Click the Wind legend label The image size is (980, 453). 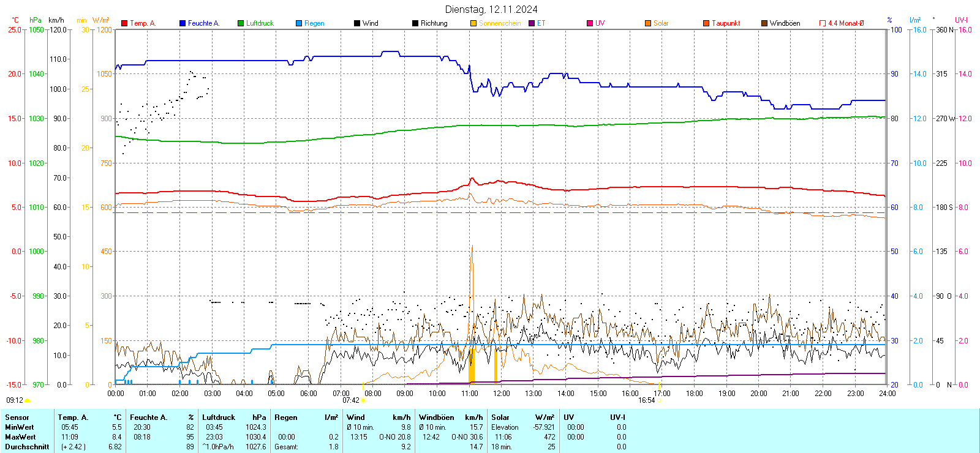pos(370,23)
